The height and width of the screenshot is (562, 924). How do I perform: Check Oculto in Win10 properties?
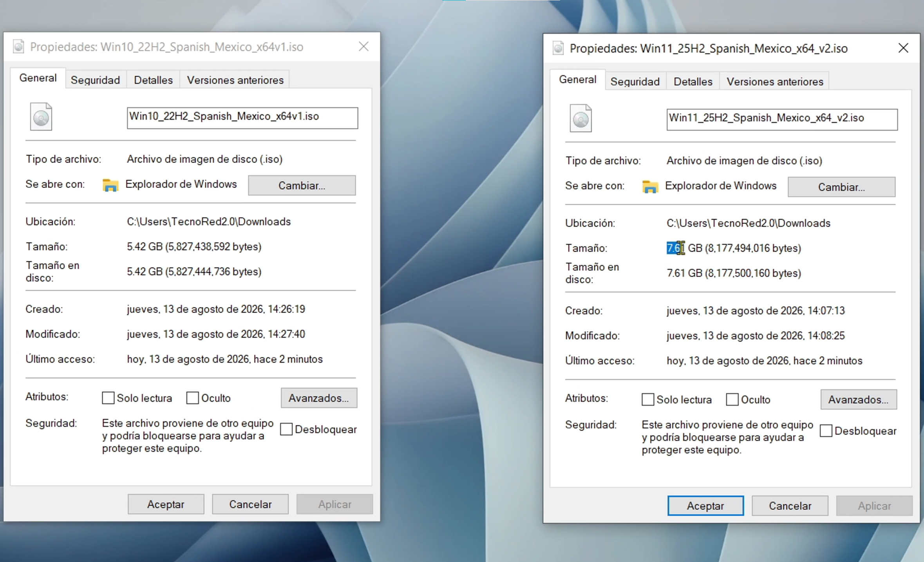pos(192,398)
